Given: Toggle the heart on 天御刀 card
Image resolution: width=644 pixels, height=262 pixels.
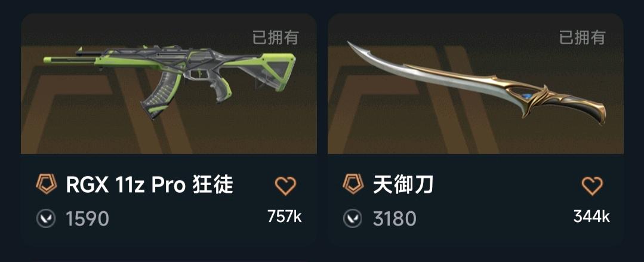Looking at the screenshot, I should click(592, 186).
